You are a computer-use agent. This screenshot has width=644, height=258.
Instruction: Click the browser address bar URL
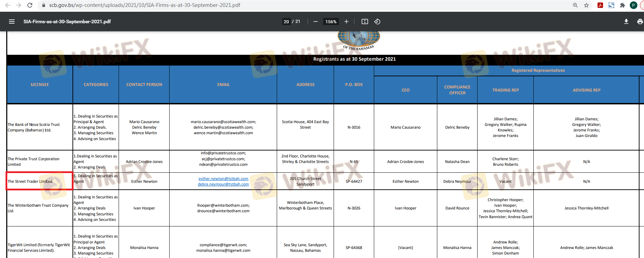point(145,5)
